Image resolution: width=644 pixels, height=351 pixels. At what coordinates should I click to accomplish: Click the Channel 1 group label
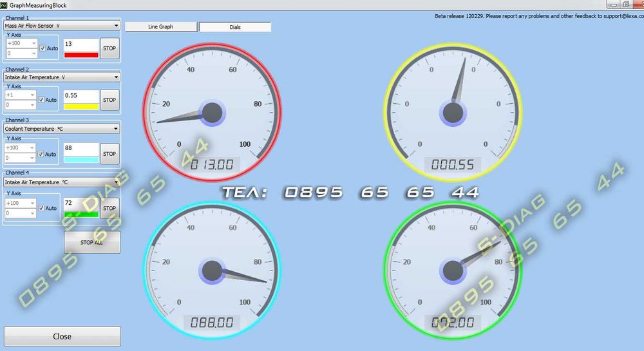[x=17, y=18]
